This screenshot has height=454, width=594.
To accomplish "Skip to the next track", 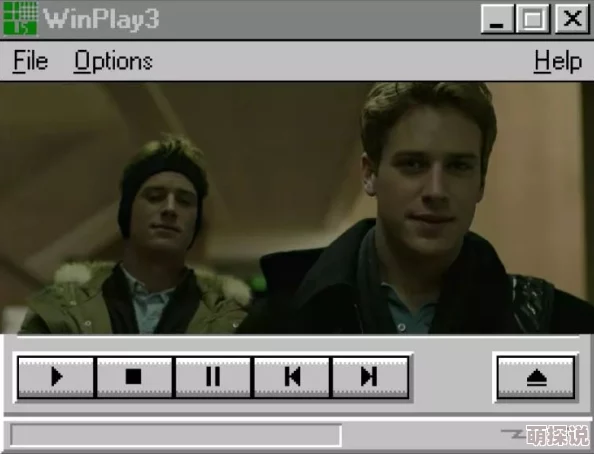I will [370, 377].
